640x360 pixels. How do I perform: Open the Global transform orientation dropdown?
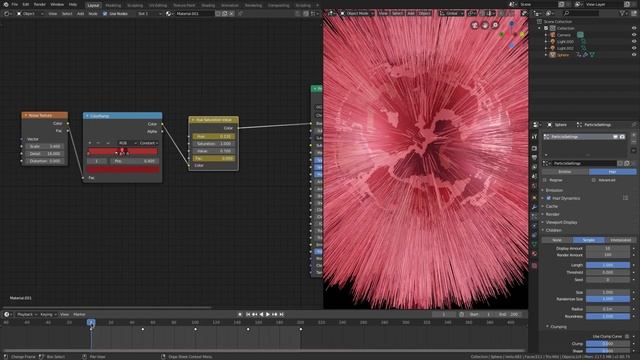point(451,13)
